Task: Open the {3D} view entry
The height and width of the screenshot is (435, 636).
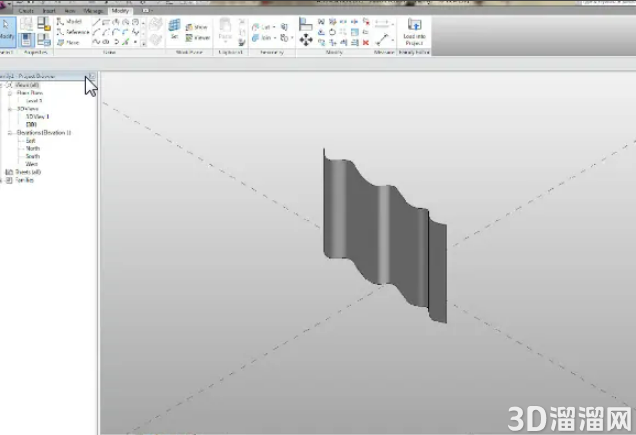Action: point(31,125)
